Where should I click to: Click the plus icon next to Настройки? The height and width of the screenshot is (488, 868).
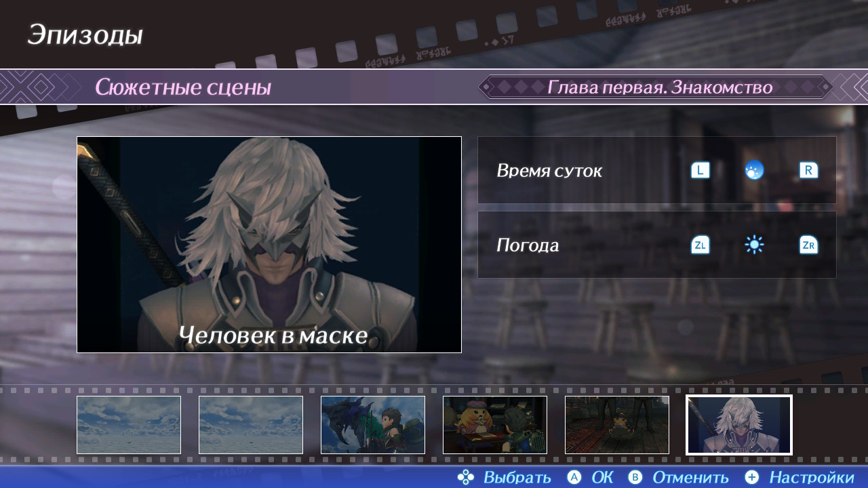tap(752, 477)
